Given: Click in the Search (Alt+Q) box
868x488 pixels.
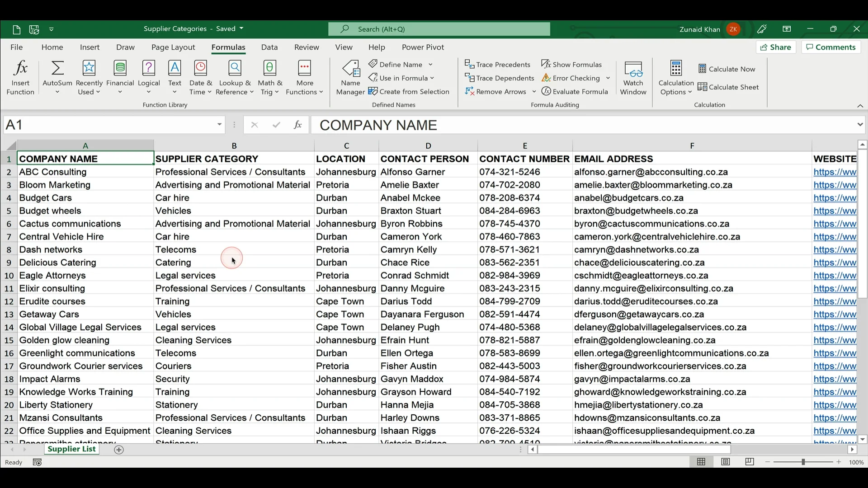Looking at the screenshot, I should coord(439,29).
